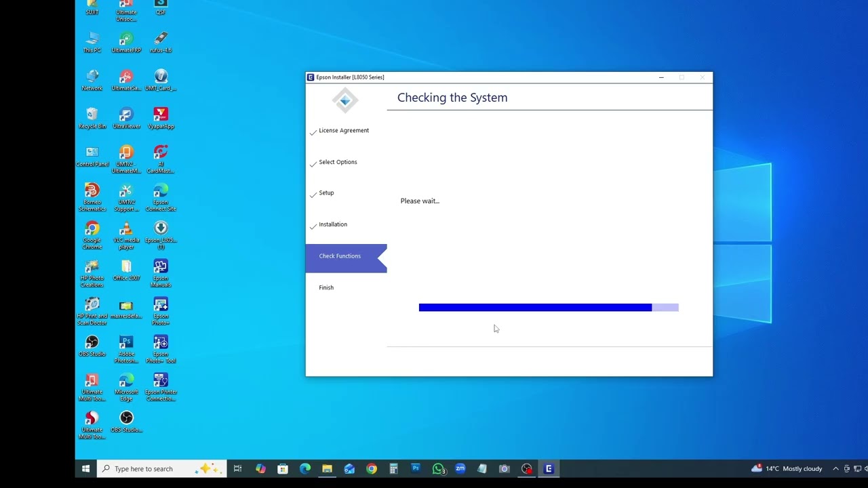Image resolution: width=868 pixels, height=488 pixels.
Task: Select the Google Chrome desktop shortcut
Action: pyautogui.click(x=92, y=235)
